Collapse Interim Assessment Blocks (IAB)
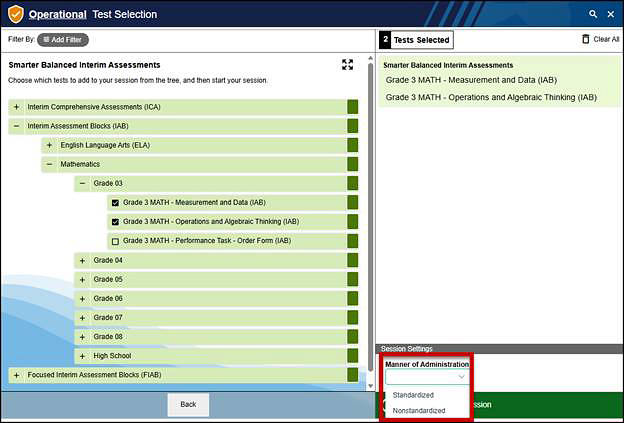The height and width of the screenshot is (423, 624). pyautogui.click(x=16, y=126)
